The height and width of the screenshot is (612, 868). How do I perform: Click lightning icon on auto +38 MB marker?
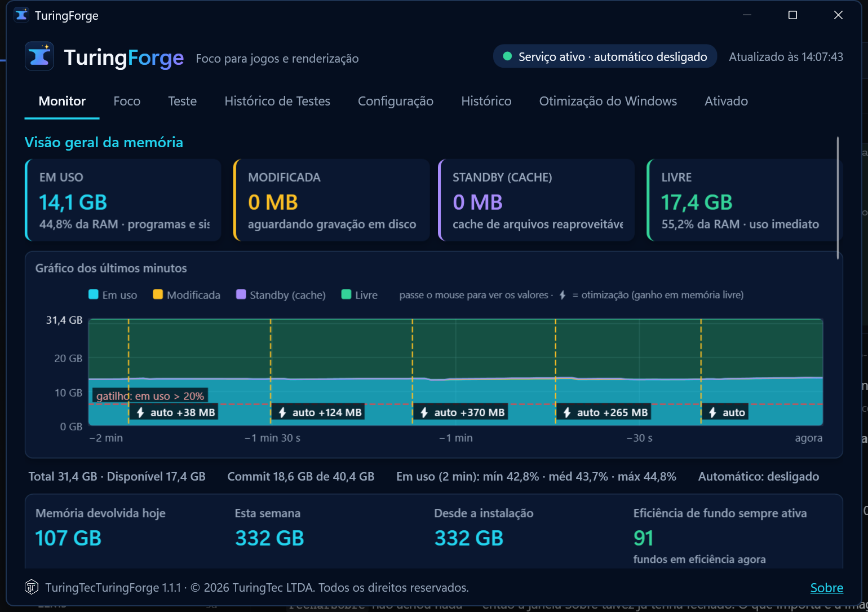141,412
